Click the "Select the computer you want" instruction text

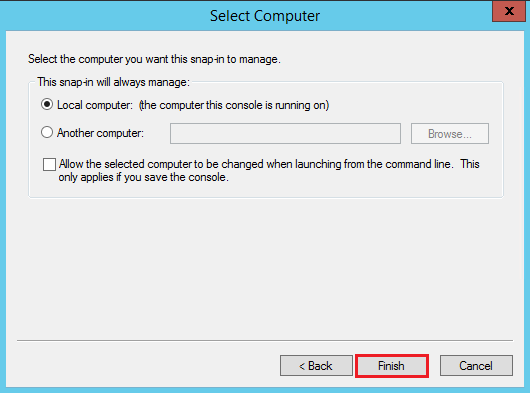[99, 59]
